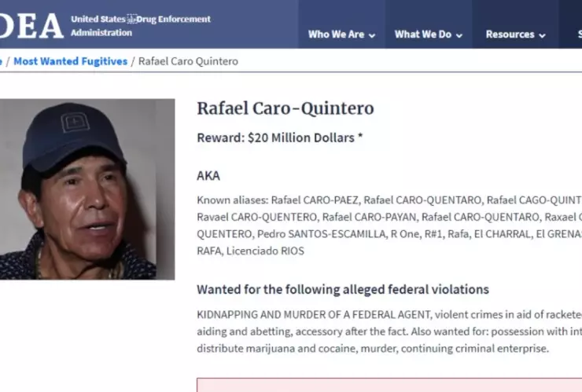The width and height of the screenshot is (582, 392).
Task: Click the AKA section heading
Action: (x=208, y=175)
